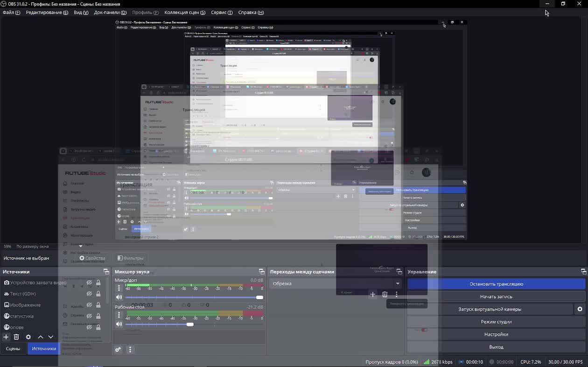This screenshot has height=367, width=588.
Task: Toggle visibility of статистика source
Action: pos(89,316)
